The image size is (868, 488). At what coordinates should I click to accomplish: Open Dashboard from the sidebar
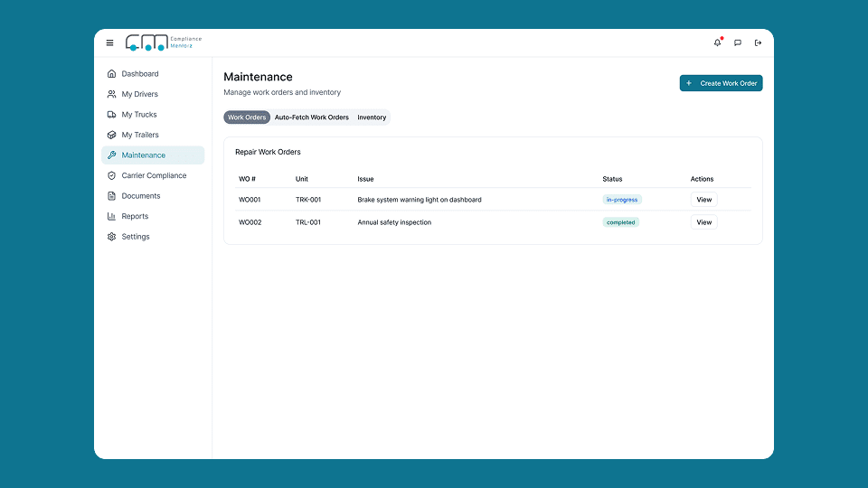139,74
